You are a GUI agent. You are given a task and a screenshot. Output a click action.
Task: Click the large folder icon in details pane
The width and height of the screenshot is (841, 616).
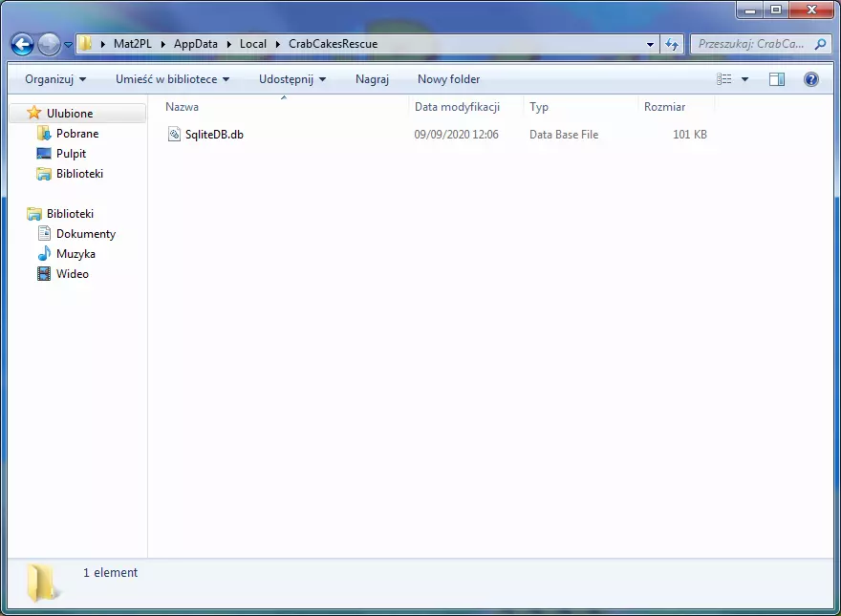pos(42,583)
